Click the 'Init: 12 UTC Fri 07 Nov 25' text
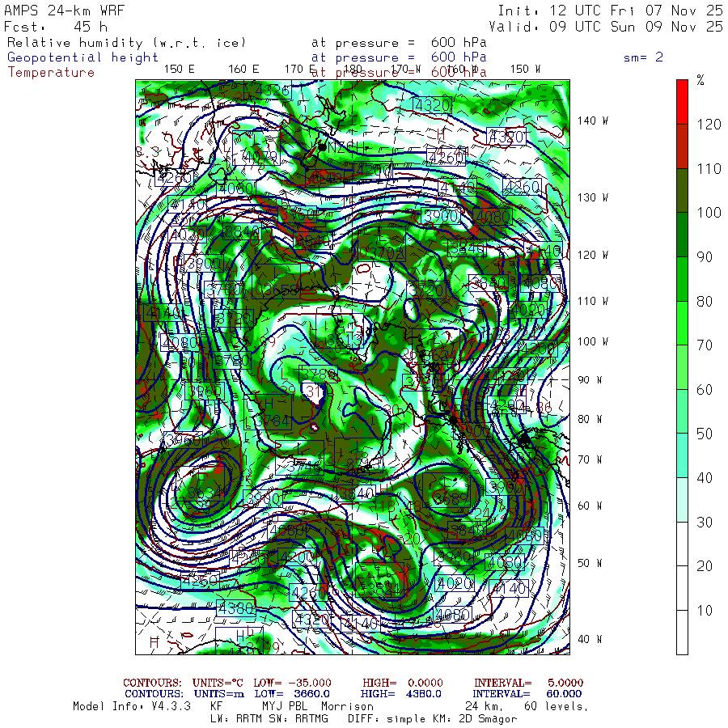This screenshot has width=728, height=728. [610, 11]
